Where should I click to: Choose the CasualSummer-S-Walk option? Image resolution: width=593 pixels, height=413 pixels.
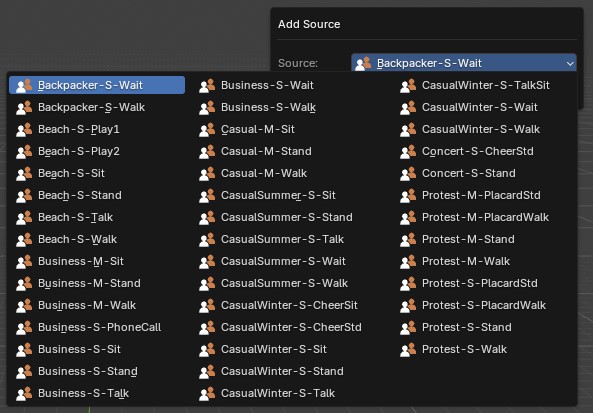coord(289,283)
